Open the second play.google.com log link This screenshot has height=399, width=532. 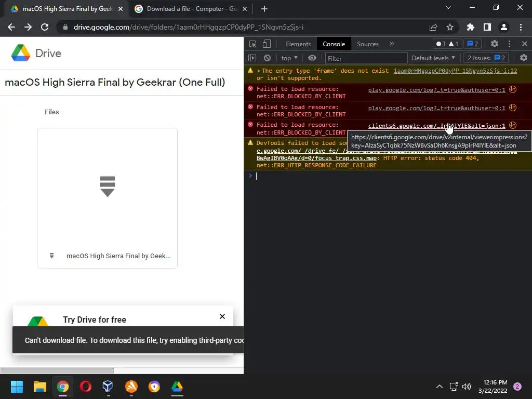pos(436,108)
